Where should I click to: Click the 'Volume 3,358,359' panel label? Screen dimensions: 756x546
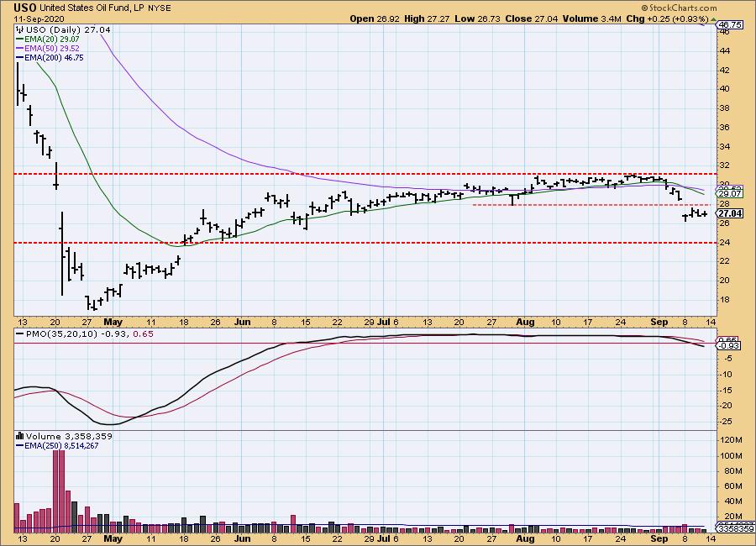click(69, 436)
